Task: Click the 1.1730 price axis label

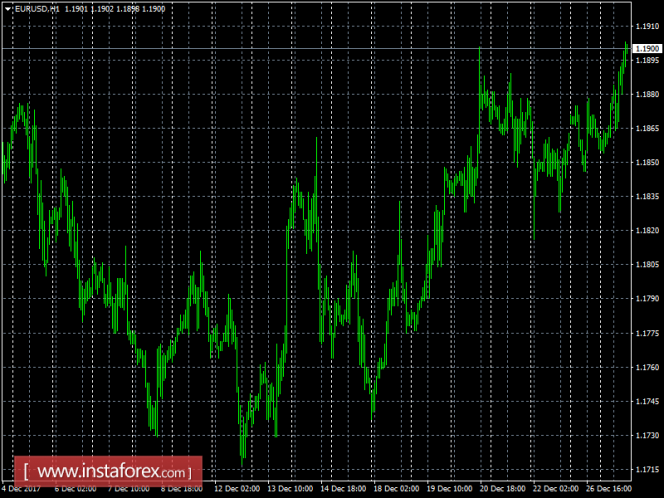Action: [647, 435]
